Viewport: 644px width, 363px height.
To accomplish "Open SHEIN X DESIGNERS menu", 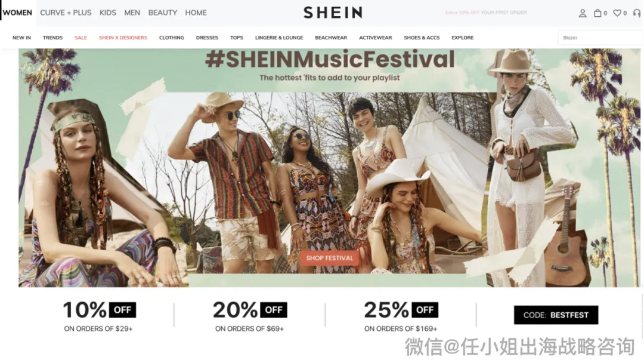I will click(123, 38).
